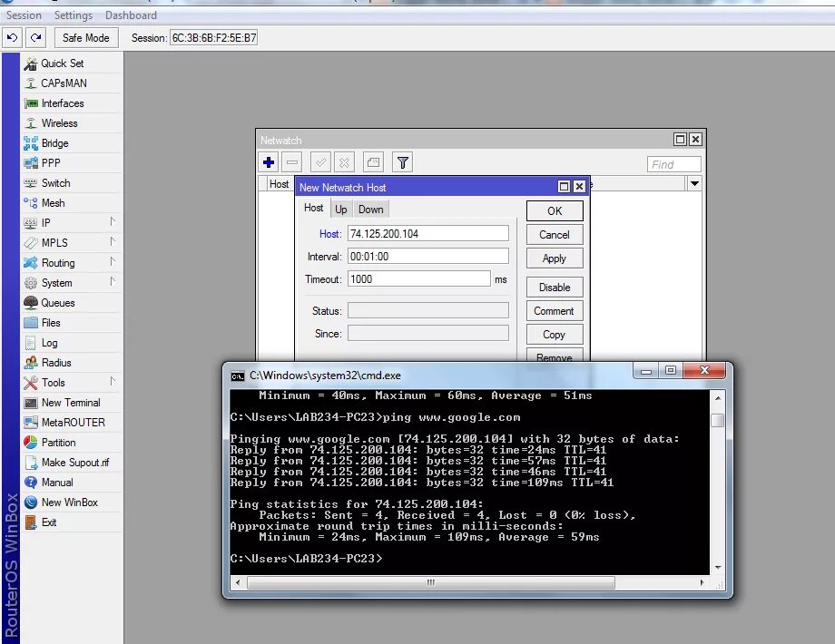The height and width of the screenshot is (644, 835).
Task: Disable the new Netwatch host
Action: [x=554, y=287]
